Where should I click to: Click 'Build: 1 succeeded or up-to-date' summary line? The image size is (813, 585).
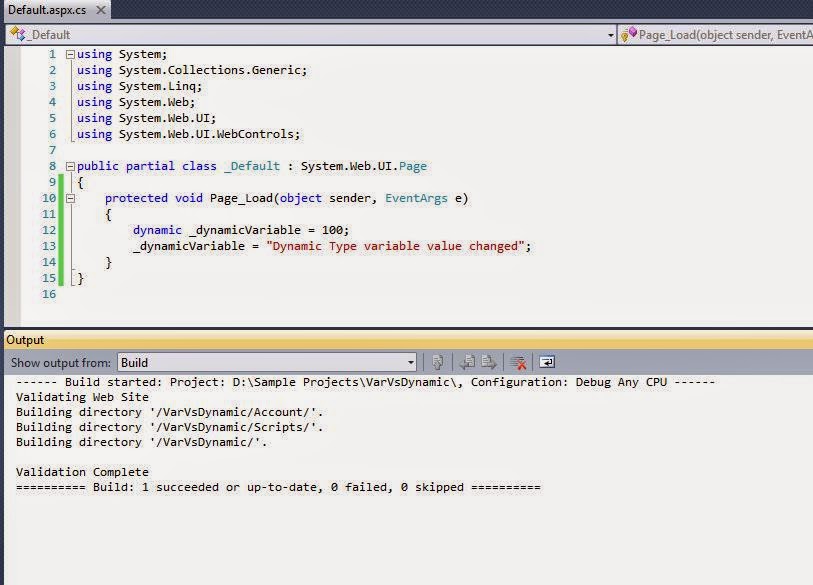(278, 488)
